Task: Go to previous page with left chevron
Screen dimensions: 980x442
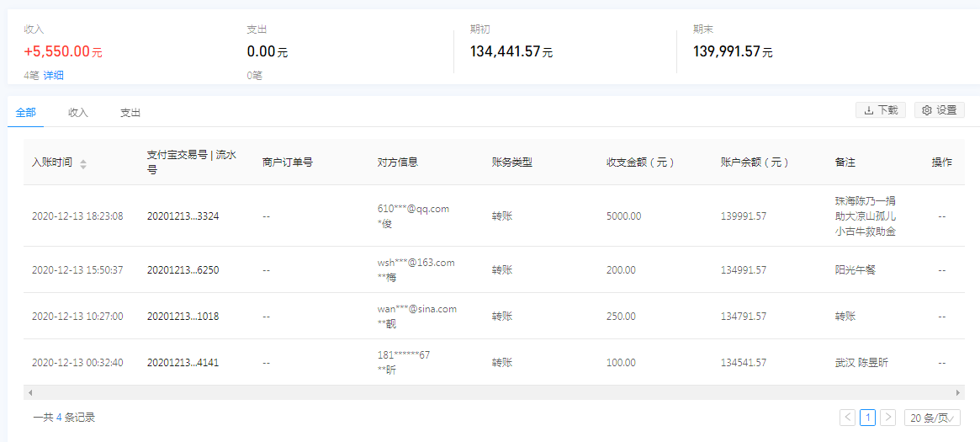Action: coord(847,418)
